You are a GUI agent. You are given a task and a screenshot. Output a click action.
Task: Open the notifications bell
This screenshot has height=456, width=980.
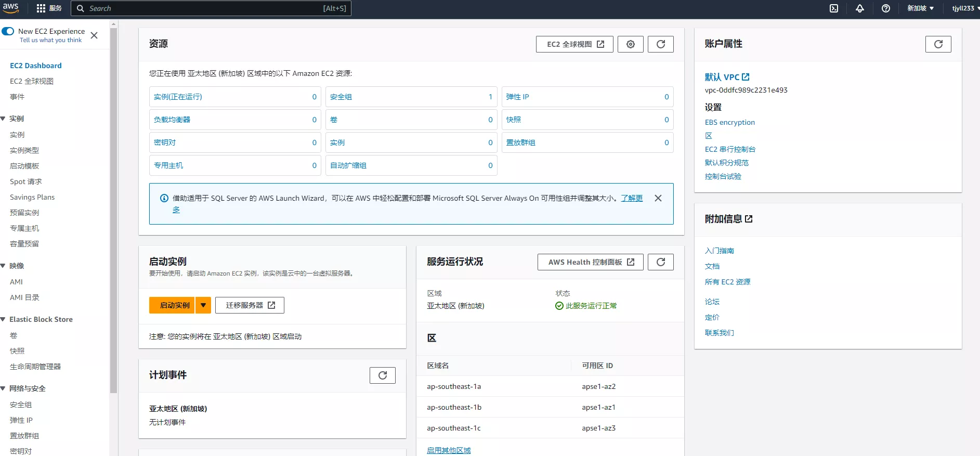click(x=860, y=8)
